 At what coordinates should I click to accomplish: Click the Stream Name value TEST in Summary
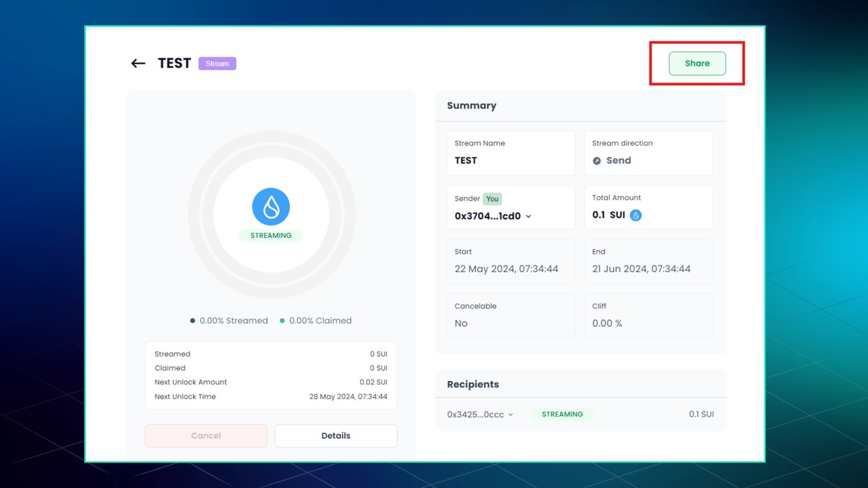tap(466, 160)
